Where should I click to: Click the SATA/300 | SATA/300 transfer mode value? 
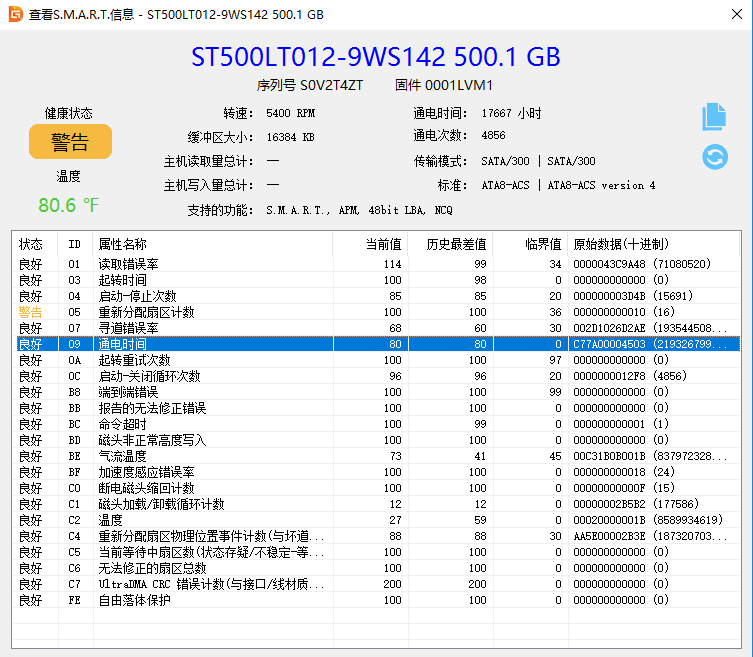click(538, 161)
